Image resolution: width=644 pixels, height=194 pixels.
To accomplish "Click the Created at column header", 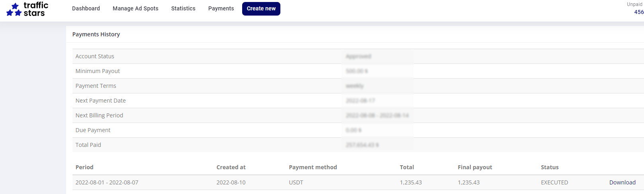I will coord(231,167).
